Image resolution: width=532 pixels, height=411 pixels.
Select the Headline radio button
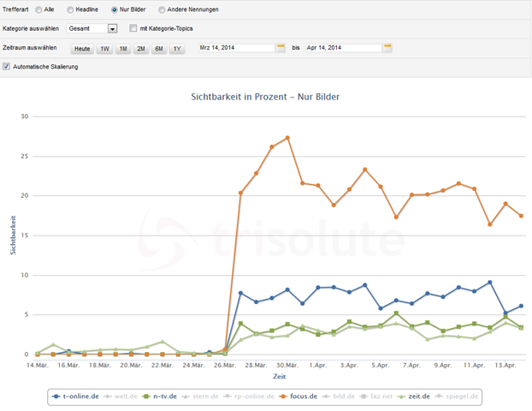70,10
